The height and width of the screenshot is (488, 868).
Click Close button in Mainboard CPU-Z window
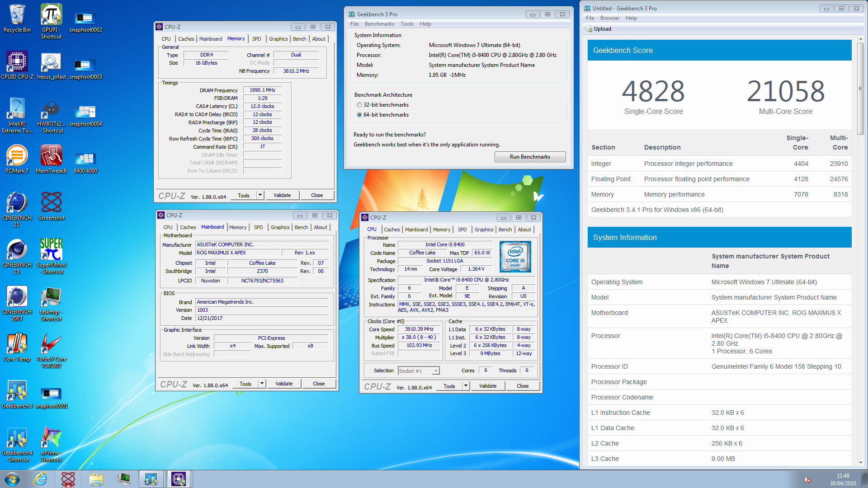(x=319, y=384)
